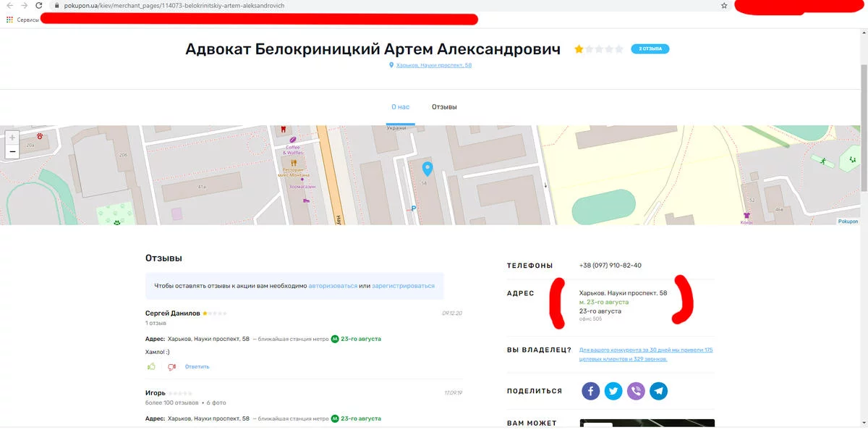Bookmark the page with the star icon
This screenshot has height=430, width=868.
724,5
